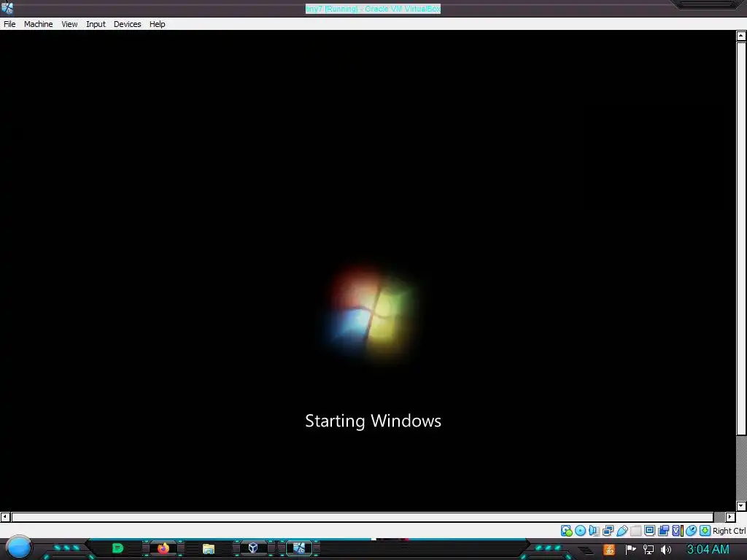Open Action Center flag tray icon
The height and width of the screenshot is (560, 747).
click(631, 550)
